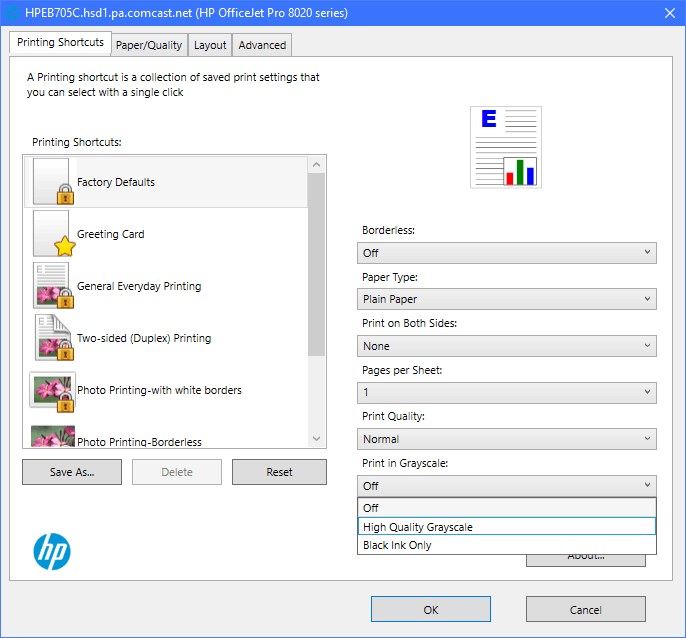Click the Photo Printing-Borderless thumbnail icon
The width and height of the screenshot is (686, 638).
(x=53, y=436)
